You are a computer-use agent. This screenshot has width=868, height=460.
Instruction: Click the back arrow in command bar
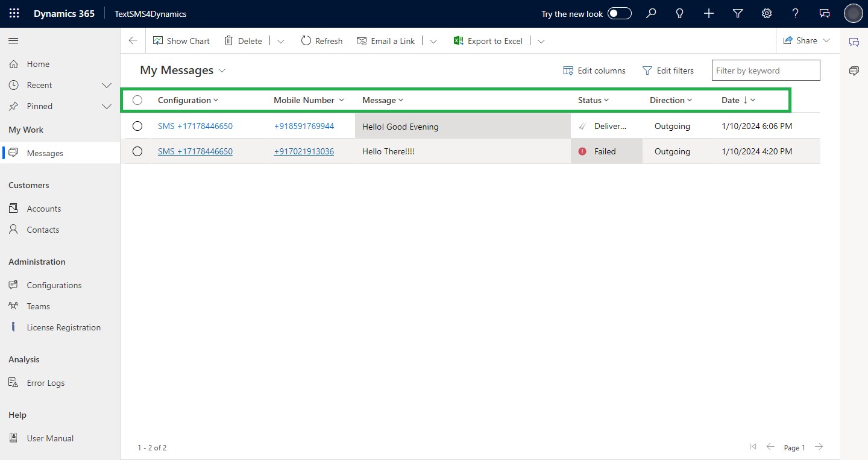(133, 41)
